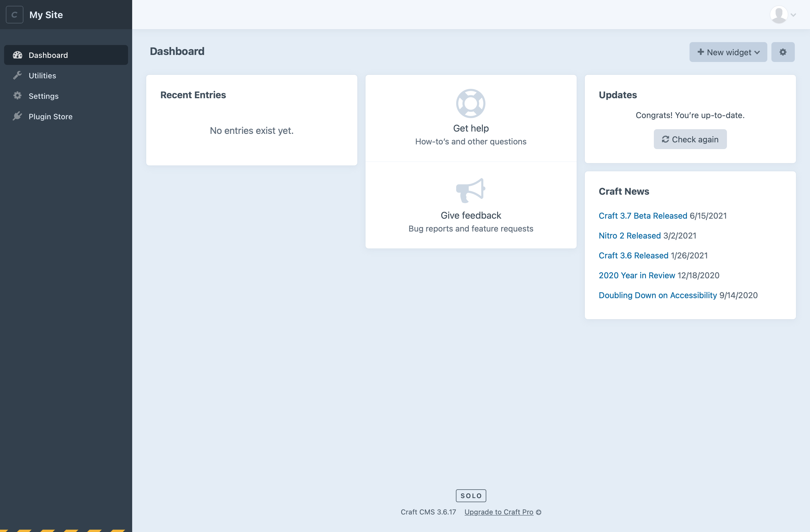Screen dimensions: 810x532
Task: Click the user avatar in the top right
Action: tap(779, 15)
